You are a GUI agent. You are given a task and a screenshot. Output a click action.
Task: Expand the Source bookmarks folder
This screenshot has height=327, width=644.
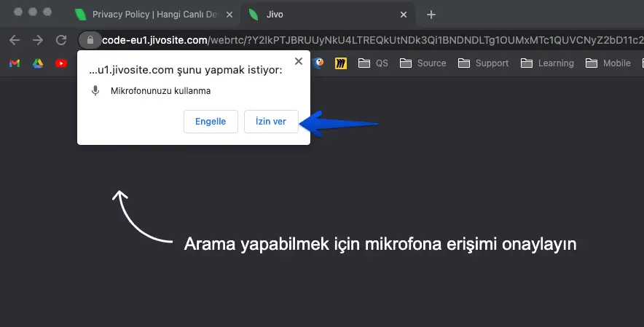coord(423,63)
